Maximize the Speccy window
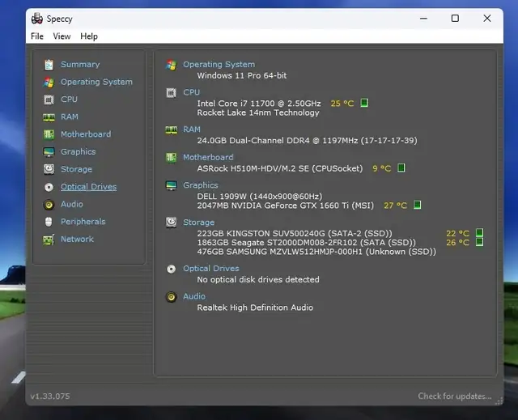Image resolution: width=518 pixels, height=420 pixels. coord(455,18)
